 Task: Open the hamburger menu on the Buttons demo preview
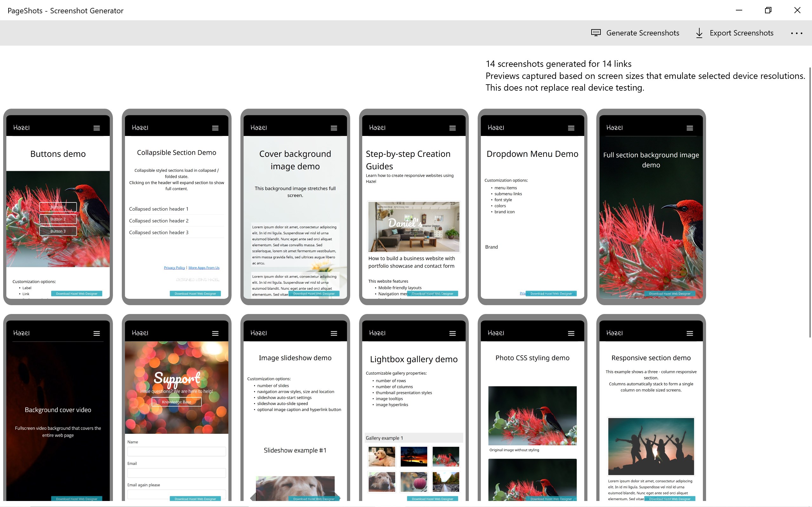click(x=96, y=127)
